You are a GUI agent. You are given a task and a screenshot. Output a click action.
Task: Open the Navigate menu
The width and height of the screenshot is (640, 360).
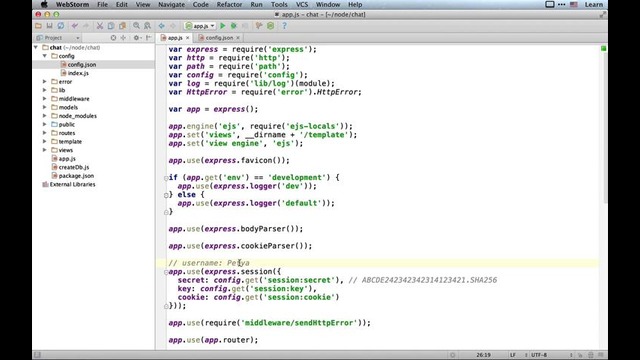pos(171,4)
